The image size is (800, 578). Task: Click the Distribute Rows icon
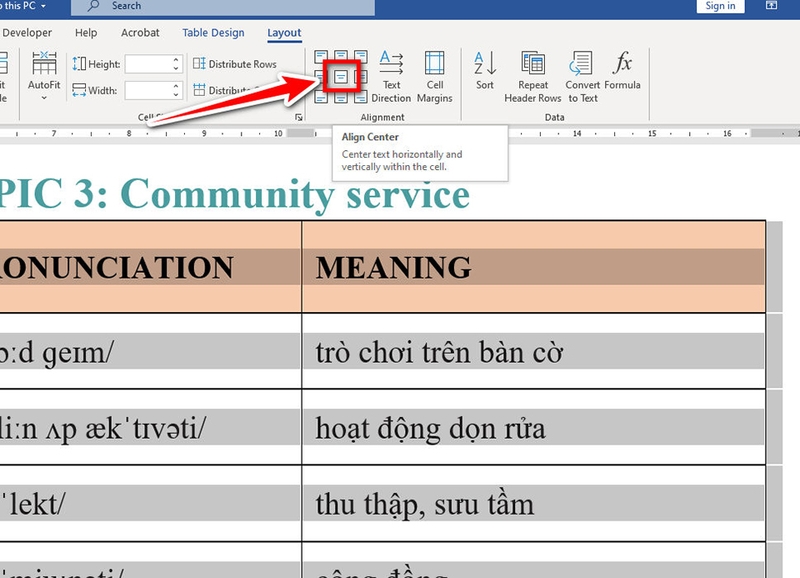click(x=199, y=62)
